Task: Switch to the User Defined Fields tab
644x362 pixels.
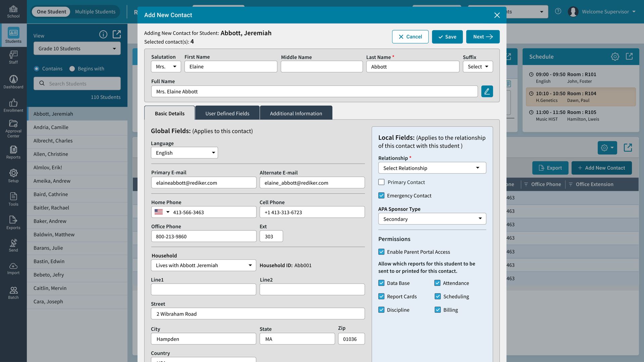Action: 227,113
